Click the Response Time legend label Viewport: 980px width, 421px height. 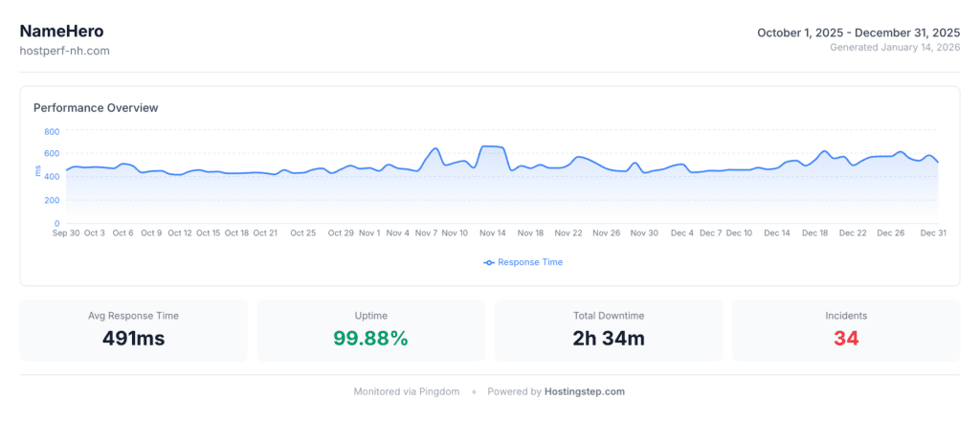[x=530, y=262]
